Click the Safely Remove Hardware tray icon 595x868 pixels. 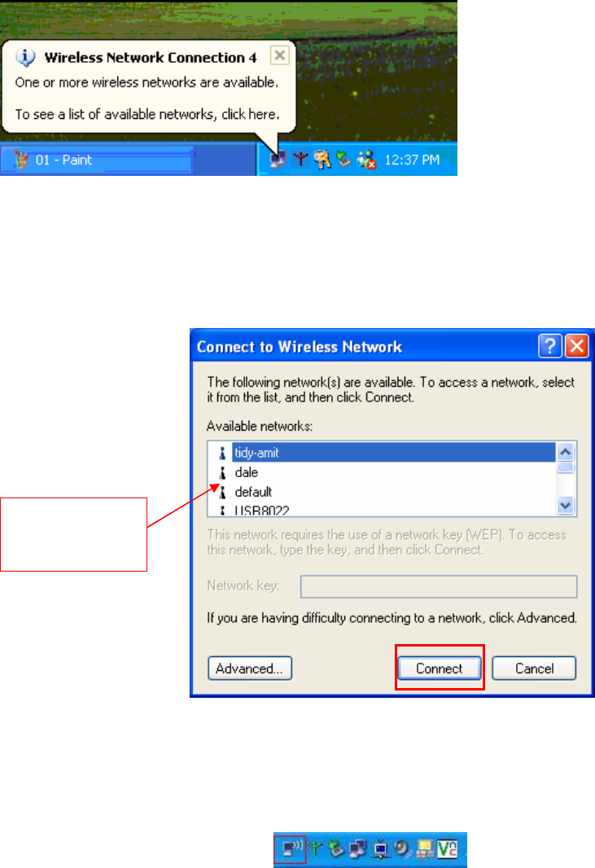[344, 160]
